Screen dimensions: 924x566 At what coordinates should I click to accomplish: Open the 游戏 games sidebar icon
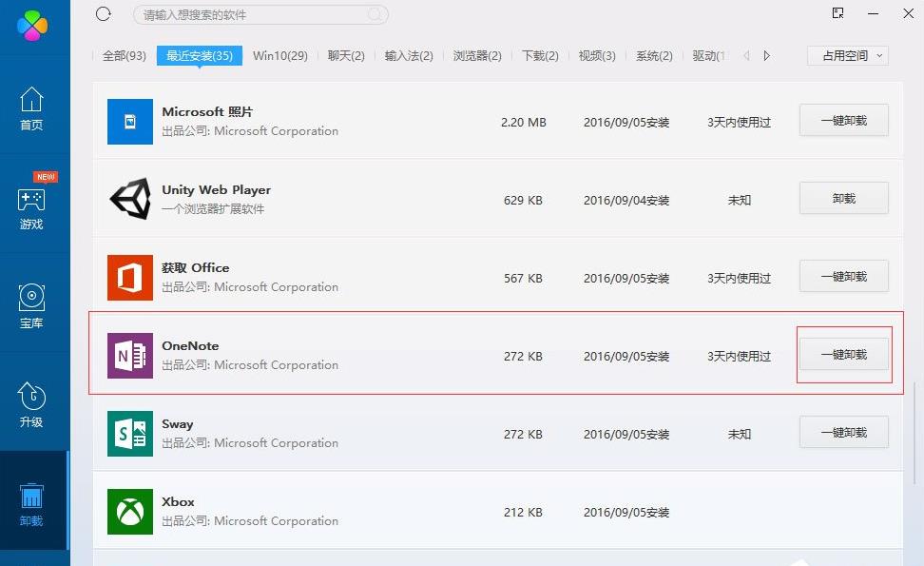[x=31, y=206]
